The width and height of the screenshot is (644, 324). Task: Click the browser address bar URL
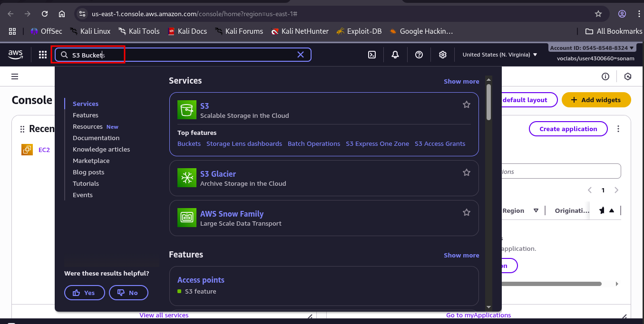coord(195,14)
